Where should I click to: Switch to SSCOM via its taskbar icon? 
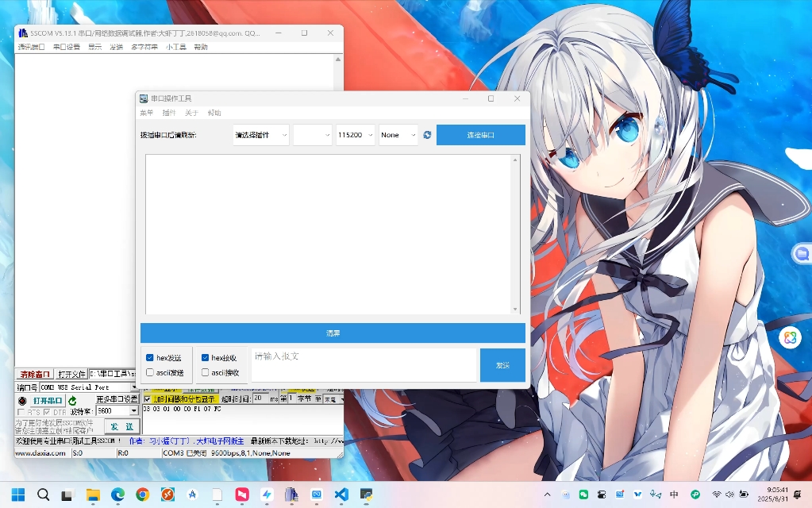(291, 495)
